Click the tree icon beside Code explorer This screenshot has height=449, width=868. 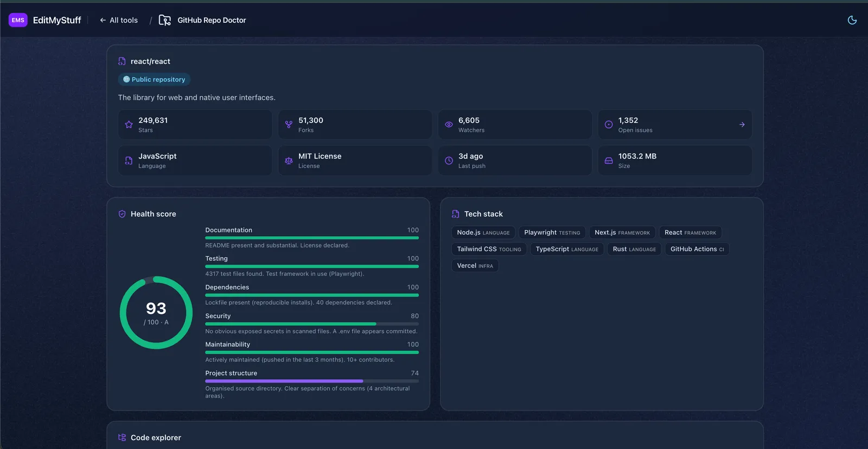(122, 438)
